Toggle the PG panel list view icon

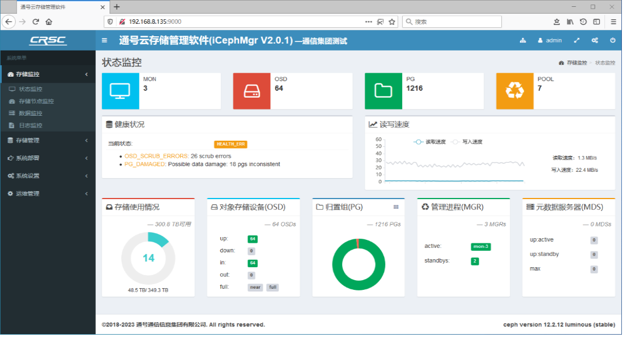[396, 207]
